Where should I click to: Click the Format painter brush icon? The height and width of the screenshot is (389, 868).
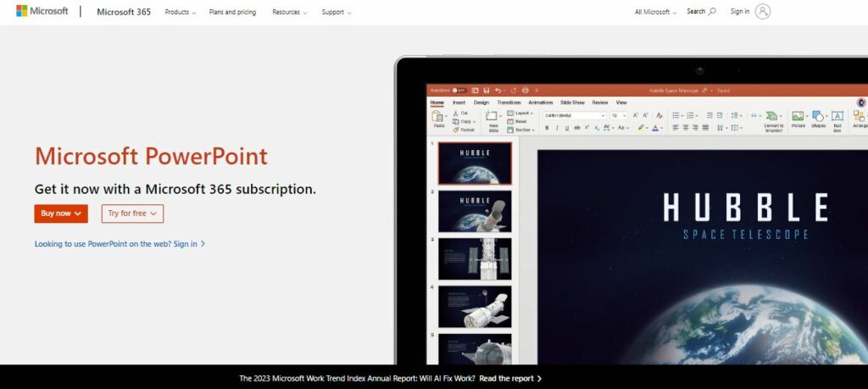point(455,130)
